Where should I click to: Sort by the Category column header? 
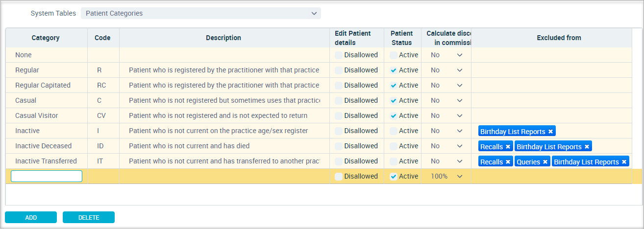pyautogui.click(x=46, y=38)
